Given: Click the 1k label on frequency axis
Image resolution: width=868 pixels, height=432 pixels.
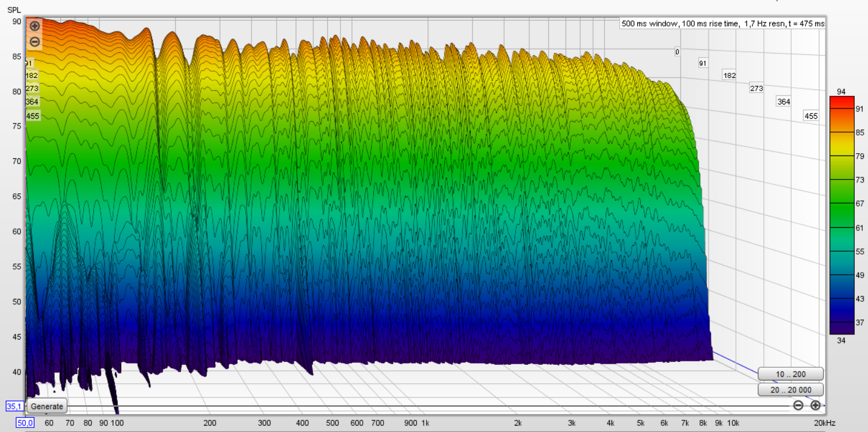Looking at the screenshot, I should 425,423.
